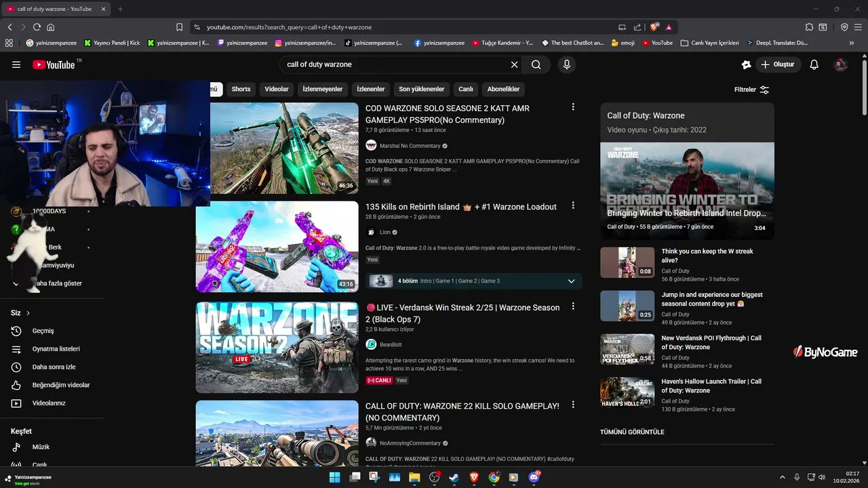Reload the page in the browser toolbar
Image resolution: width=868 pixels, height=488 pixels.
37,27
